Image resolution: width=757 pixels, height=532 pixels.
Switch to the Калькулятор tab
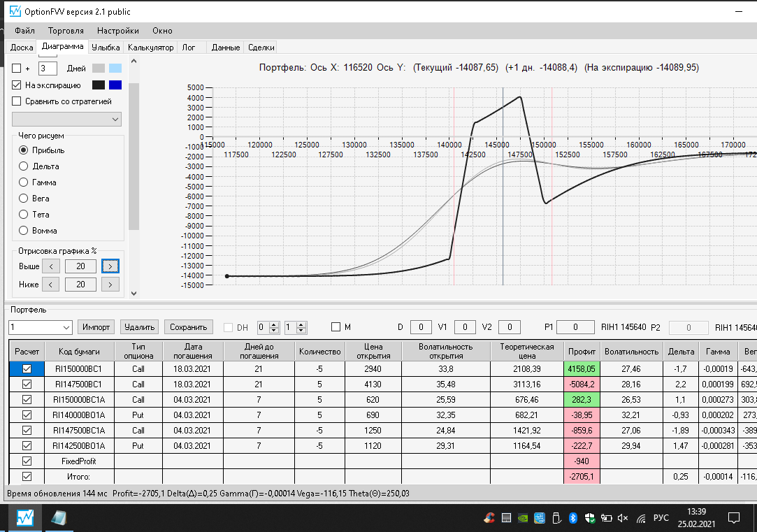click(x=150, y=48)
